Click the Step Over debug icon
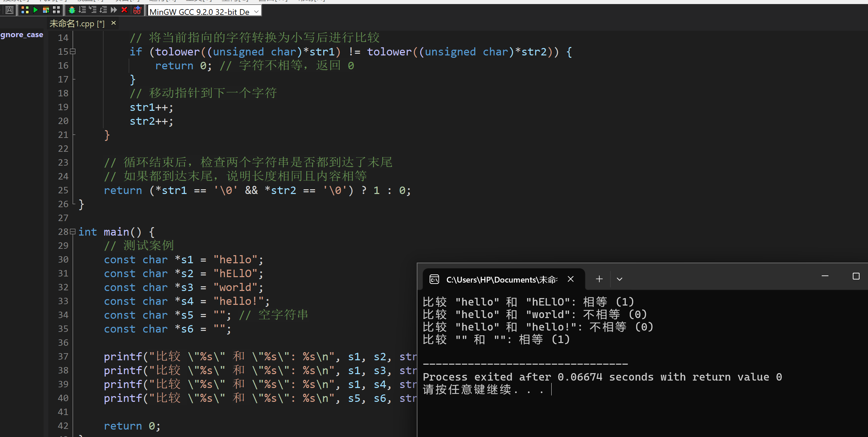This screenshot has height=437, width=868. click(82, 10)
